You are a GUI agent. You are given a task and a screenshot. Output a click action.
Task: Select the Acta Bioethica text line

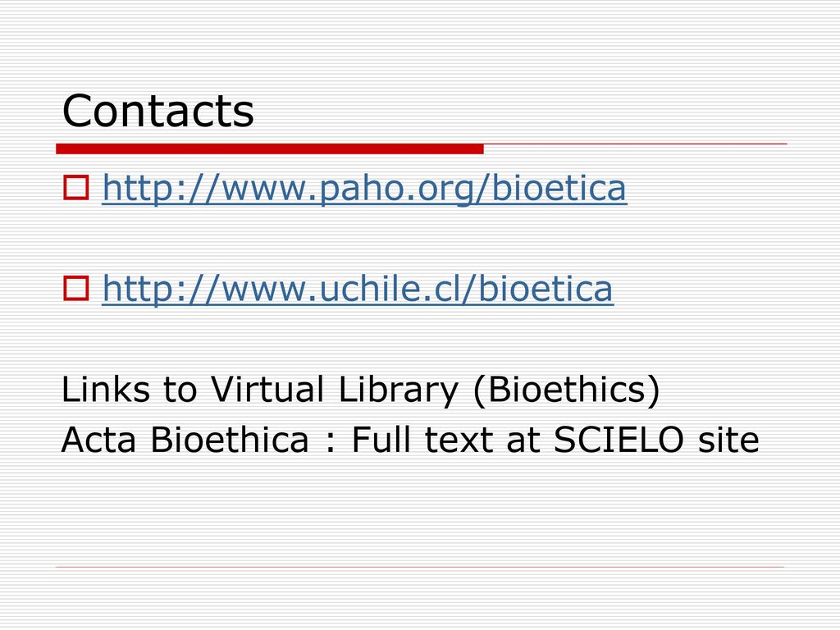tap(410, 440)
